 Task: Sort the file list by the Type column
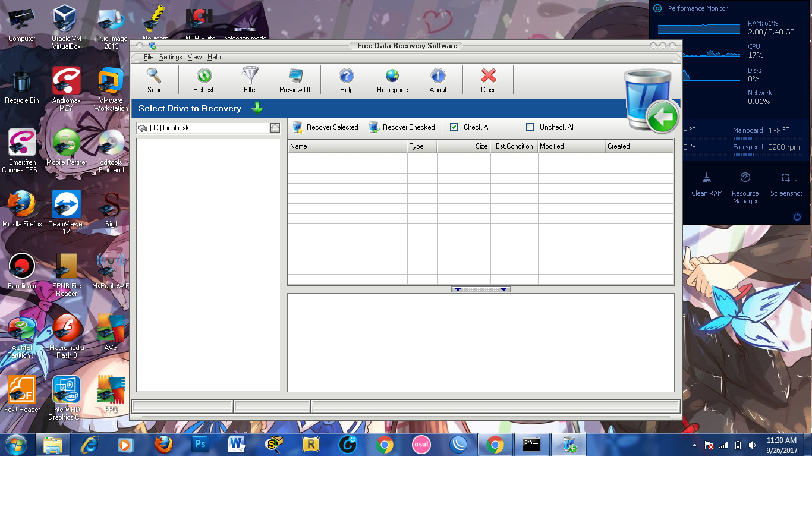(422, 146)
